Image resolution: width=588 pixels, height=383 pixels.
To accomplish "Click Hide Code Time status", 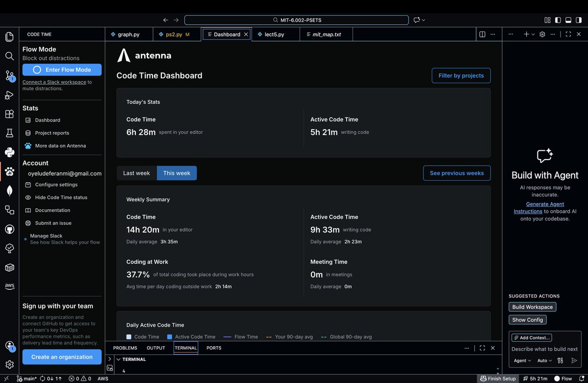I will tap(61, 197).
